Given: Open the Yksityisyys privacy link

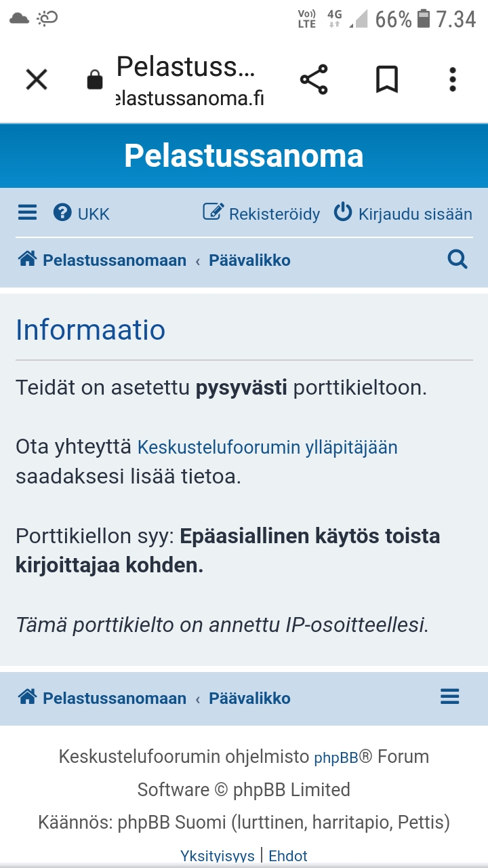Looking at the screenshot, I should point(217,856).
